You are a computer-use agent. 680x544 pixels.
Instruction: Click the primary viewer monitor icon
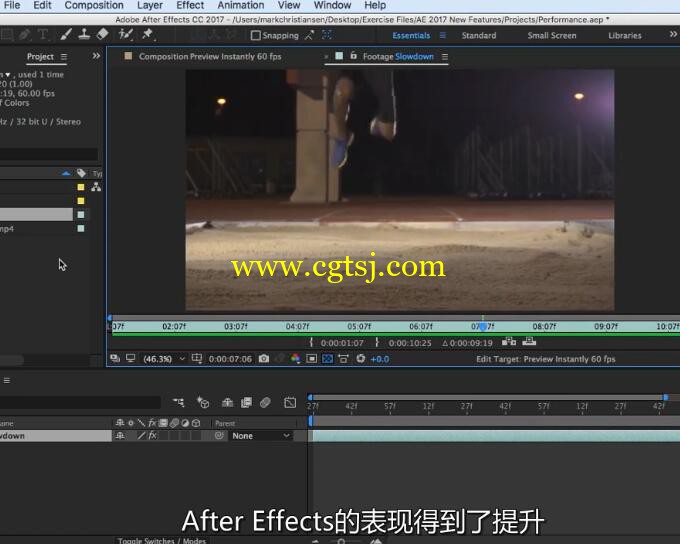131,358
